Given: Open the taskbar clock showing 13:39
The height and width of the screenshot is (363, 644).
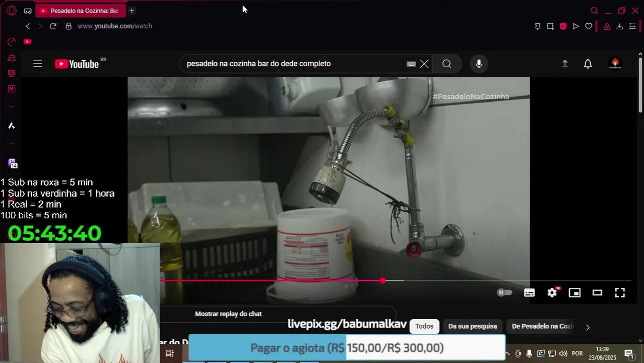Looking at the screenshot, I should click(x=602, y=353).
